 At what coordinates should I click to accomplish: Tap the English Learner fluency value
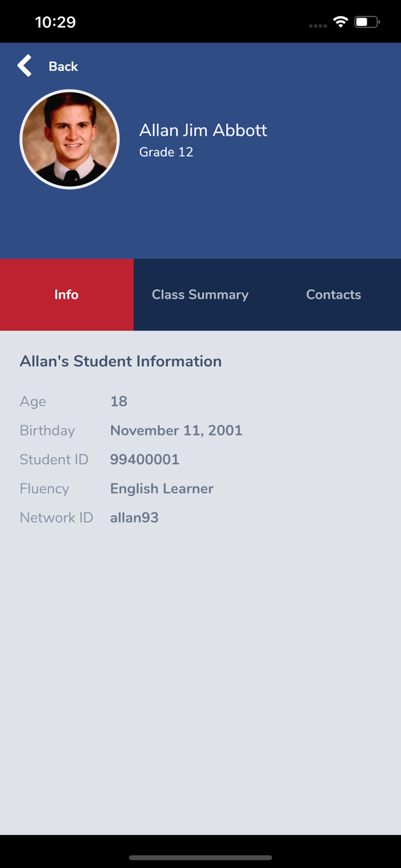coord(162,489)
